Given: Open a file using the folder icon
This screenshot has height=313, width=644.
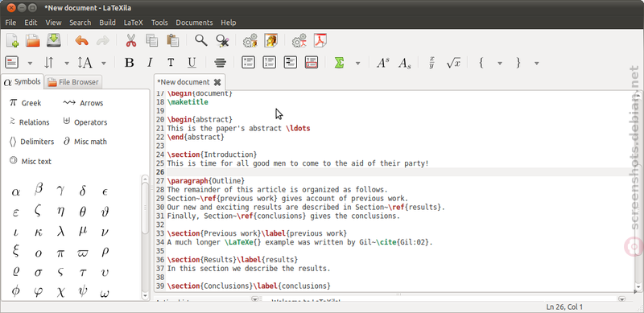Looking at the screenshot, I should 33,40.
